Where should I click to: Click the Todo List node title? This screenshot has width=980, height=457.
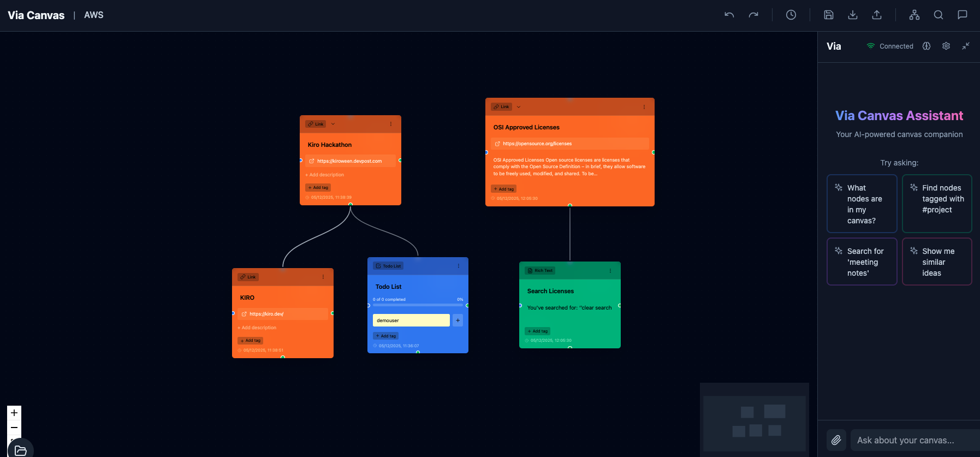click(388, 287)
